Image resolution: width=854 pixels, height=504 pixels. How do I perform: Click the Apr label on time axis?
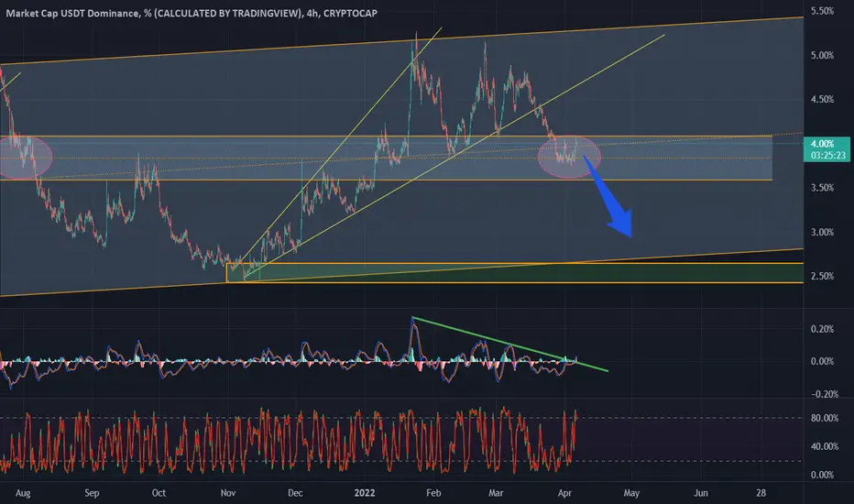[x=564, y=493]
